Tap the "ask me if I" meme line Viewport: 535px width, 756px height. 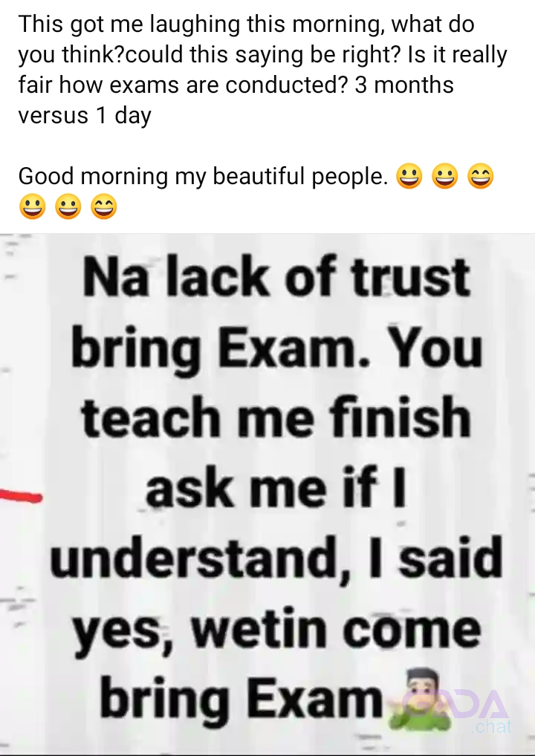pyautogui.click(x=276, y=488)
